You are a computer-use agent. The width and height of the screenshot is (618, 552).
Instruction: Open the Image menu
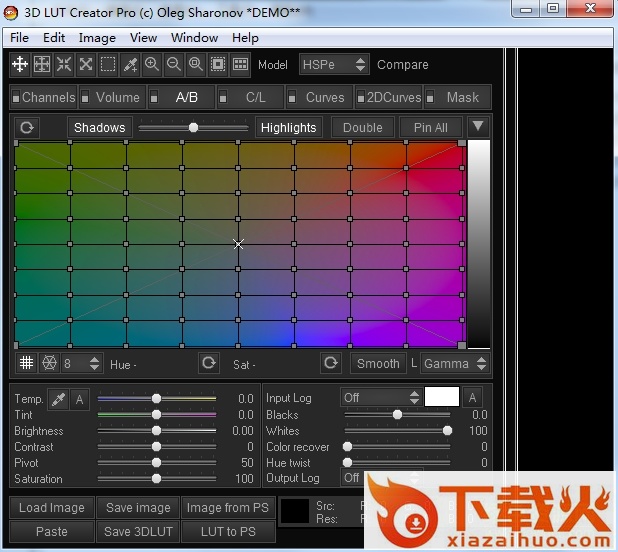[97, 38]
